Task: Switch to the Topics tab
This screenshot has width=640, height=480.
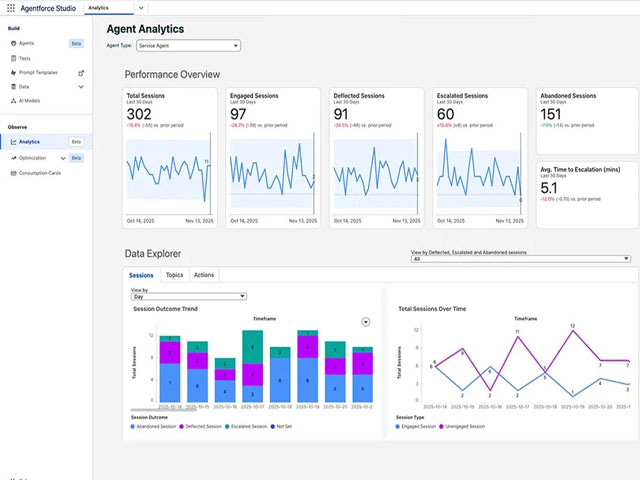Action: tap(174, 275)
